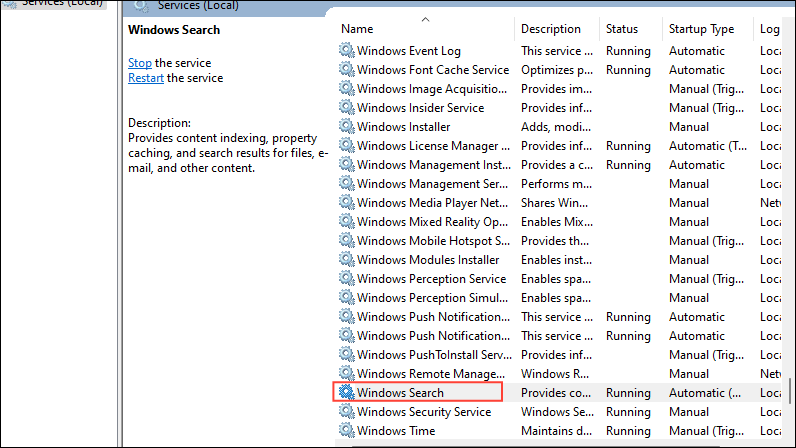
Task: Select the Windows Search service name
Action: (400, 393)
